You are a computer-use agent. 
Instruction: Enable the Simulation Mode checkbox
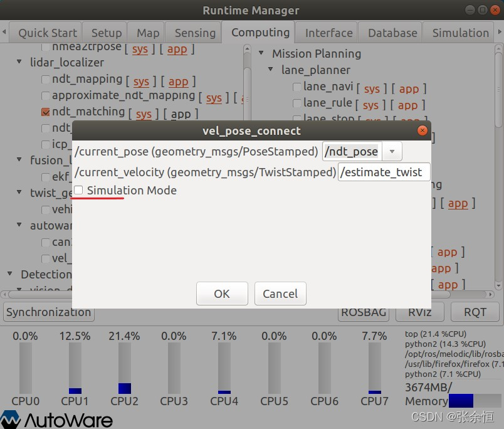(x=78, y=190)
